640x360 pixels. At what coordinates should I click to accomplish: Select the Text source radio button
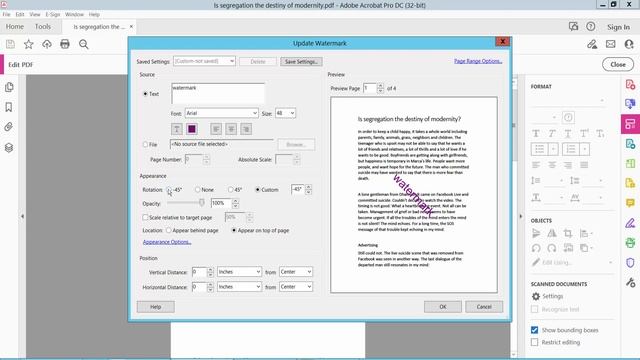[x=145, y=94]
